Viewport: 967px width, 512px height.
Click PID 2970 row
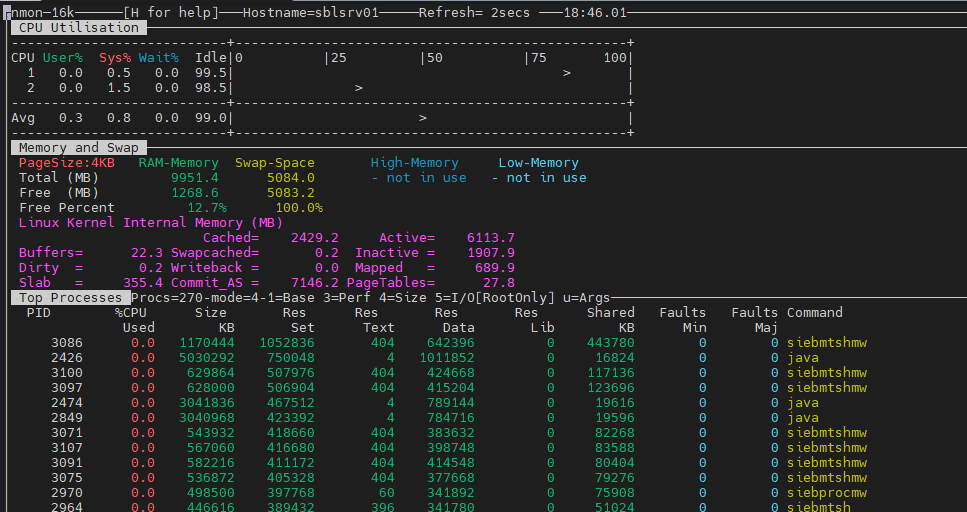(459, 493)
